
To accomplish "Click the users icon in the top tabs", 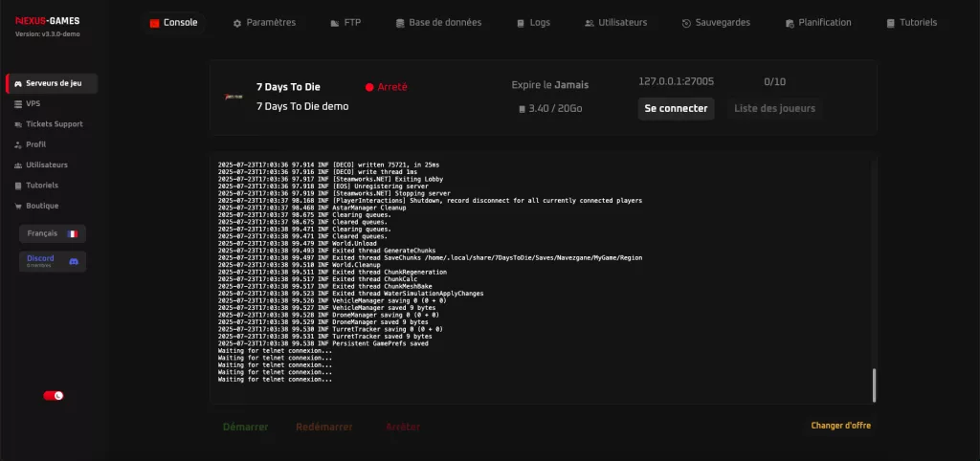I will [590, 24].
